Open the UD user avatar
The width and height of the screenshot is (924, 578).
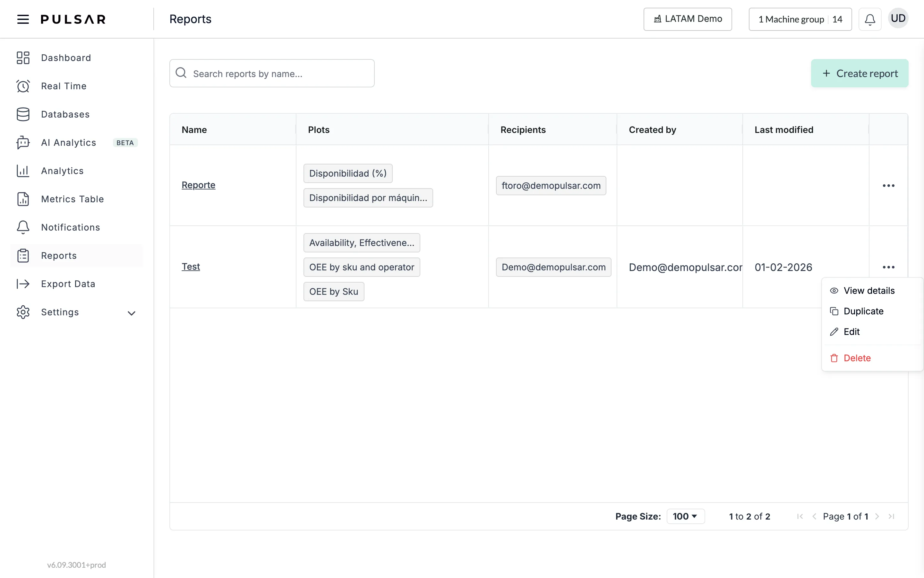point(898,18)
